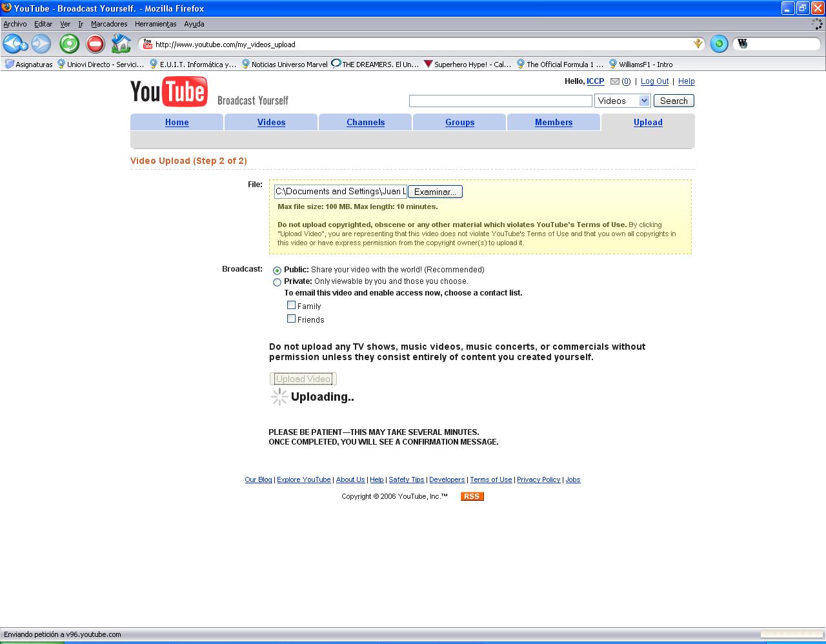Click the Search button
The width and height of the screenshot is (826, 644).
tap(674, 101)
